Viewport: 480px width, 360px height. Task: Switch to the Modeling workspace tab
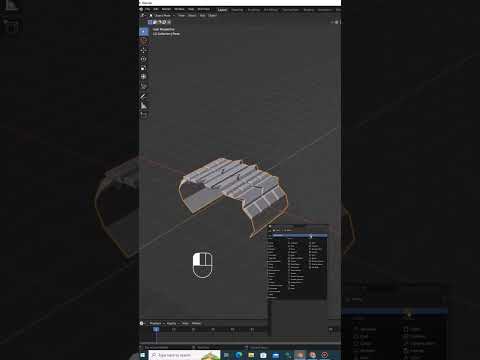237,10
